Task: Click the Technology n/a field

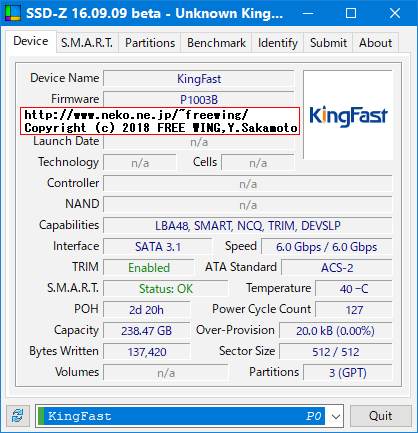Action: [140, 163]
